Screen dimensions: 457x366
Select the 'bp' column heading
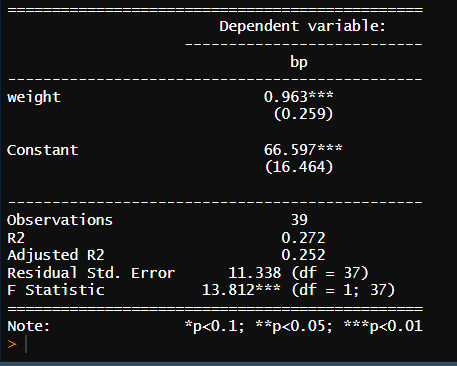(x=299, y=62)
